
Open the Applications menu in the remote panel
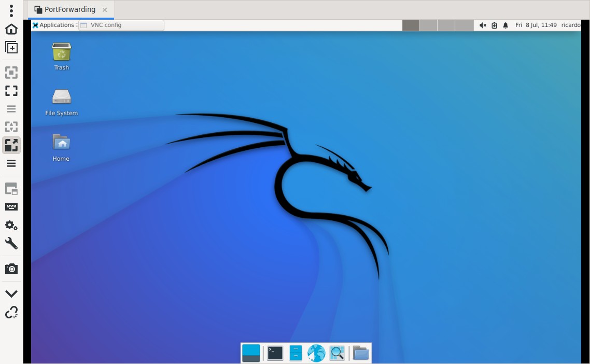click(x=54, y=25)
